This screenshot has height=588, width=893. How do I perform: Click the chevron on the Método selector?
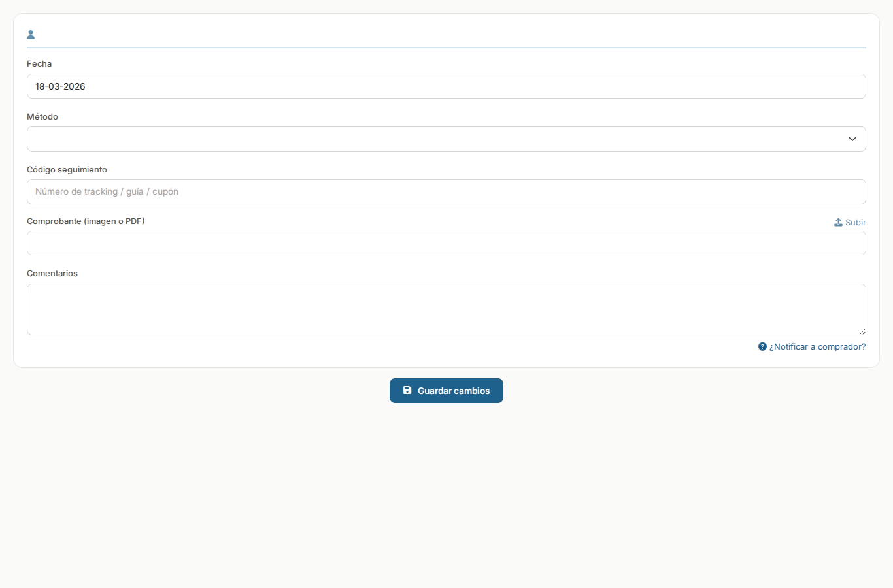click(x=852, y=139)
